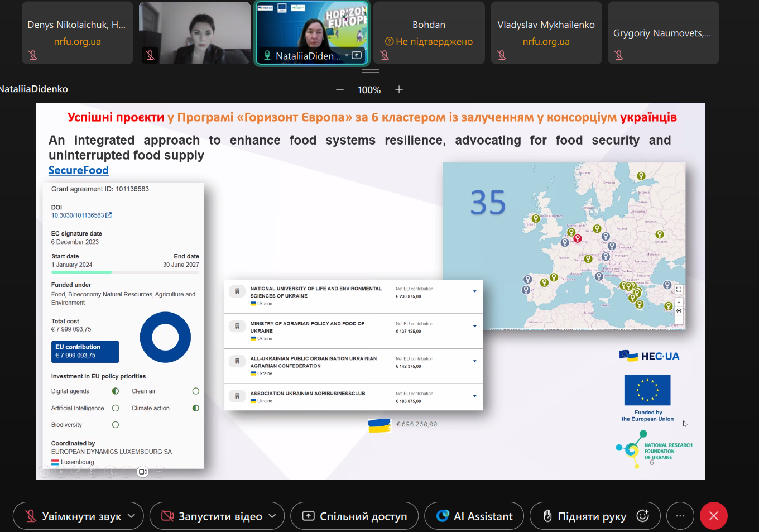Screen dimensions: 759x532
Task: Start camera with Запустити відео
Action: tap(212, 516)
